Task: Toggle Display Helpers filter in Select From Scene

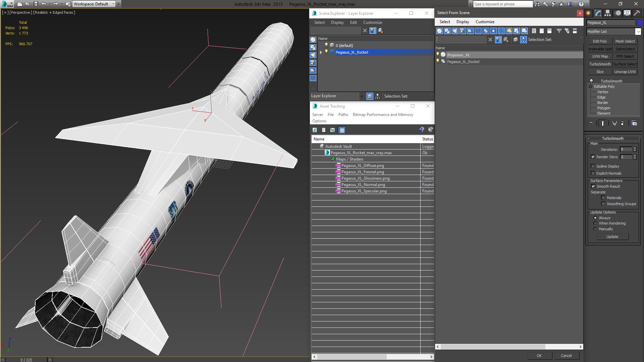Action: coord(470,31)
